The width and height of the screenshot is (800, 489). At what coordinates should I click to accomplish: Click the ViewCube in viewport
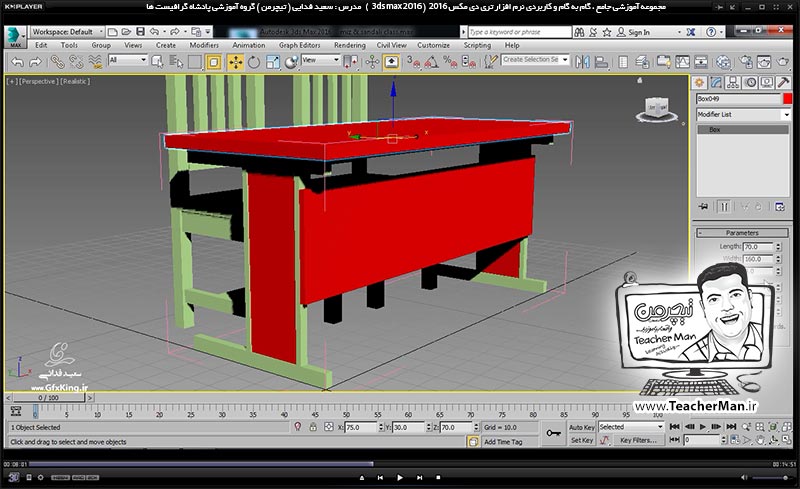pyautogui.click(x=657, y=110)
